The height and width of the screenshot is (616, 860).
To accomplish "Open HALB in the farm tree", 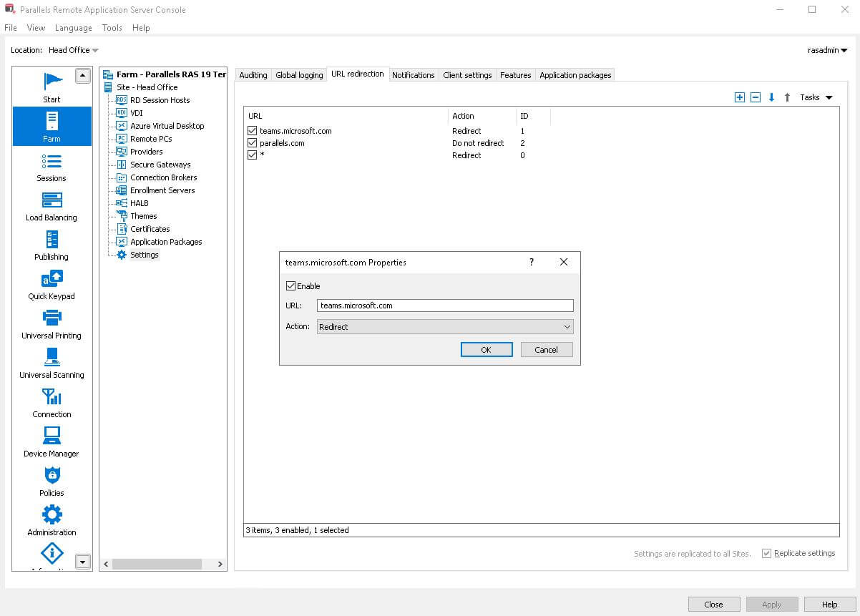I will [x=139, y=203].
